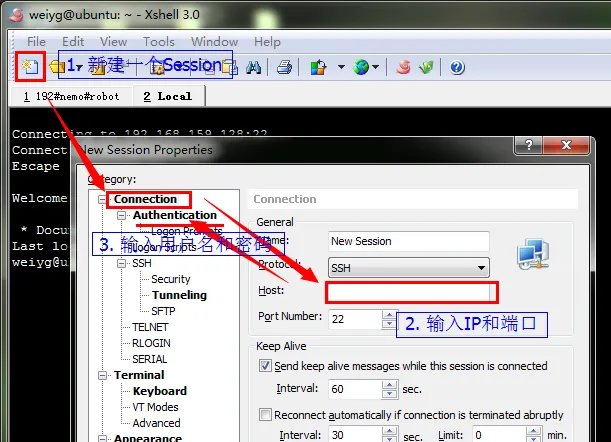Click the Print toolbar icon

coord(284,67)
